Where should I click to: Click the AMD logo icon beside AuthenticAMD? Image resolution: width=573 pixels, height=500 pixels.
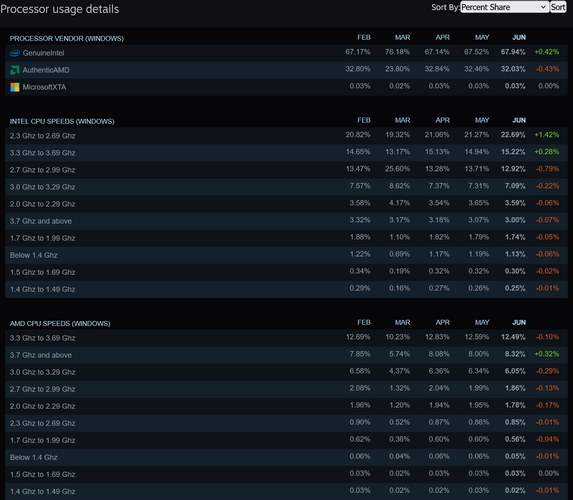pyautogui.click(x=15, y=70)
